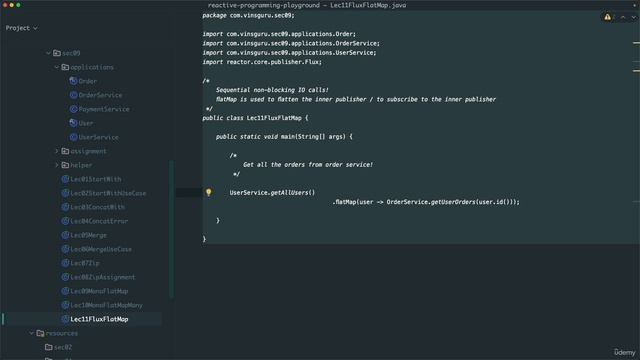Select Lec09MonoFlatMap file
The width and height of the screenshot is (640, 360).
(x=99, y=291)
